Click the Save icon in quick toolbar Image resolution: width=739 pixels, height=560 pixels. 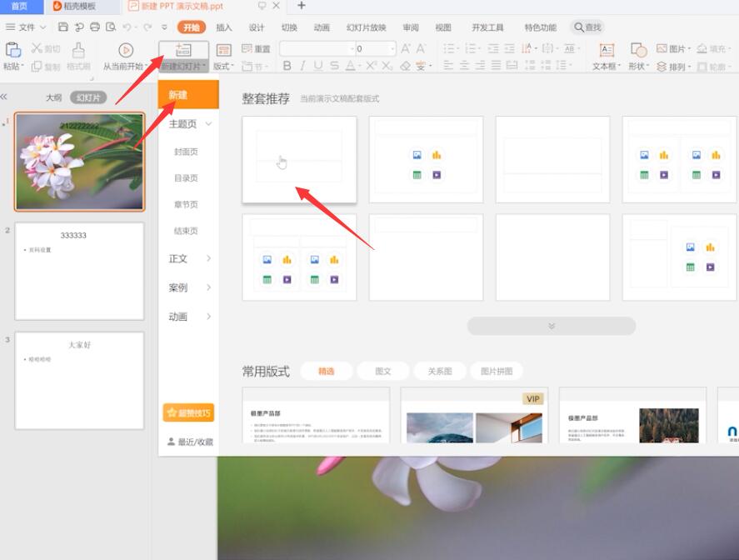click(x=63, y=27)
